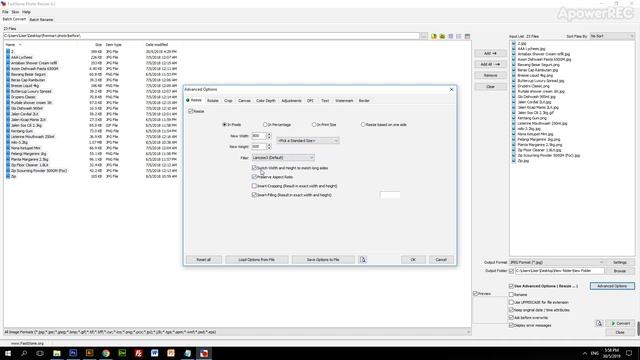Image resolution: width=640 pixels, height=360 pixels.
Task: Click OK in Advanced Options
Action: [x=413, y=260]
